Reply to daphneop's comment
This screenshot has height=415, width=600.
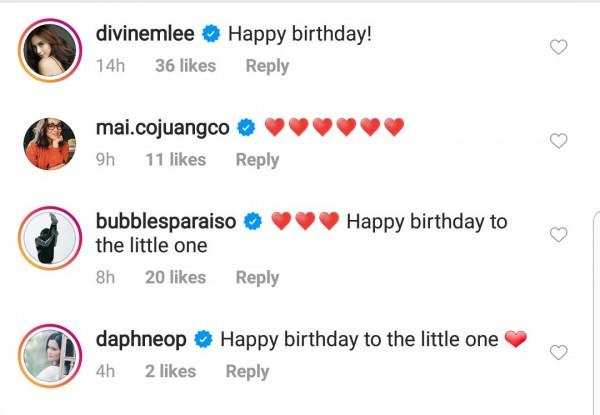(x=247, y=372)
